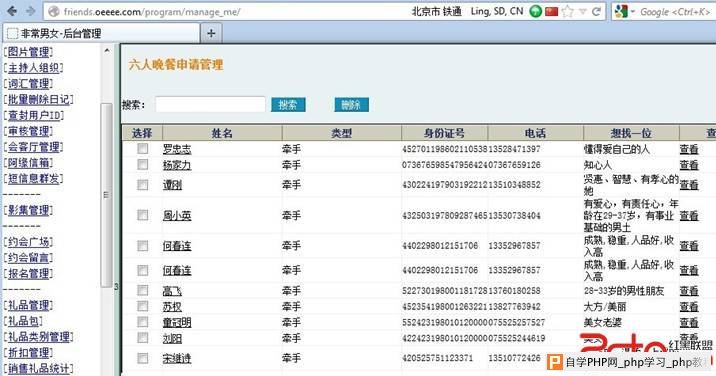716x376 pixels.
Task: Open the 礼品管理 sidebar link
Action: click(28, 305)
